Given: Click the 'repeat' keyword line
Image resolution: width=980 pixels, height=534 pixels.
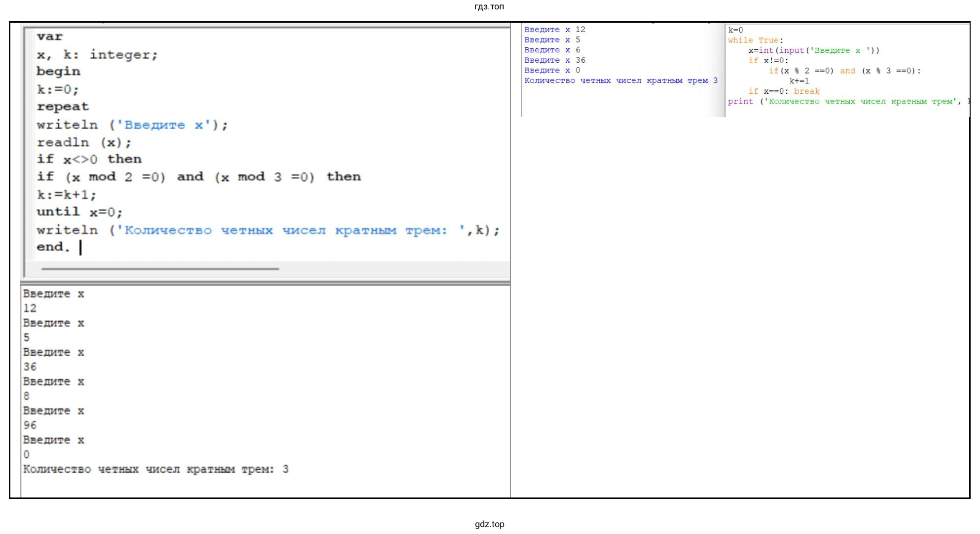Looking at the screenshot, I should (63, 107).
